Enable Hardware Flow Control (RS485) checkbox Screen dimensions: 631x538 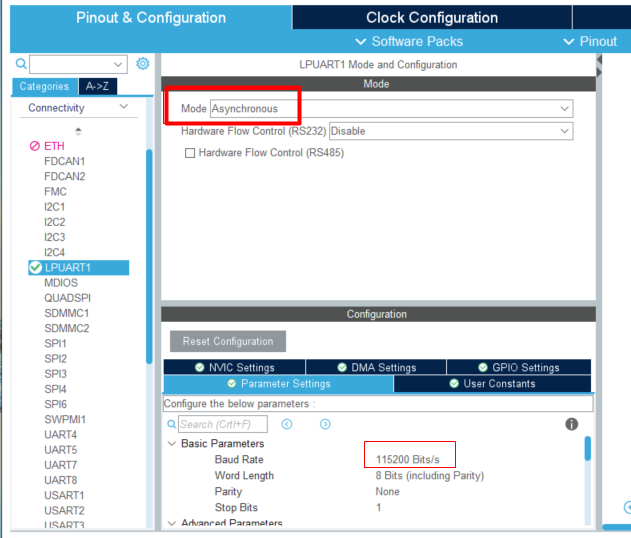tap(190, 153)
